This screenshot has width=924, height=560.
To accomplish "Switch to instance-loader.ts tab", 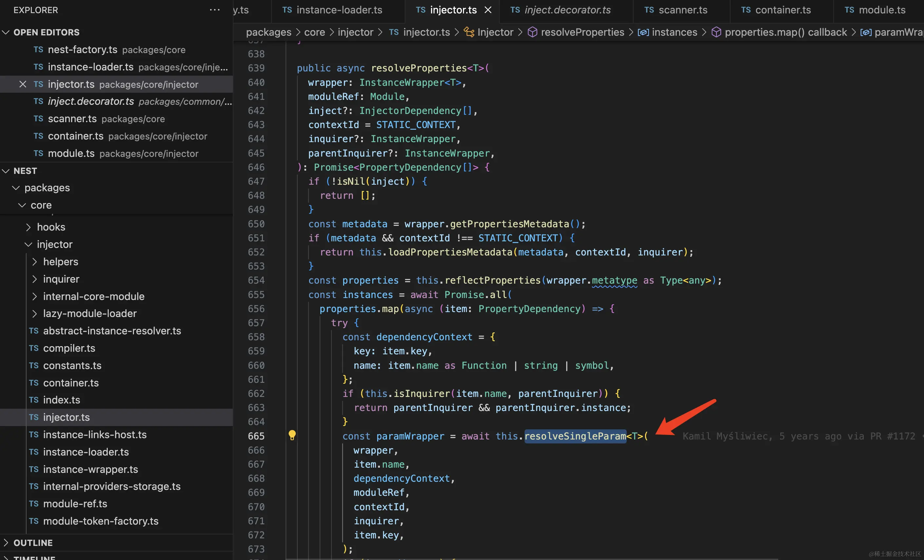I will click(338, 10).
